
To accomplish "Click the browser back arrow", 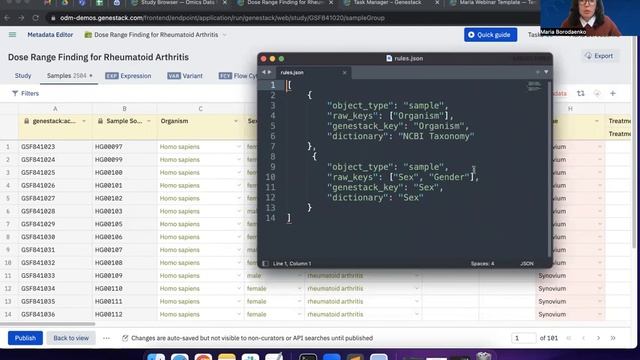I will [7, 18].
